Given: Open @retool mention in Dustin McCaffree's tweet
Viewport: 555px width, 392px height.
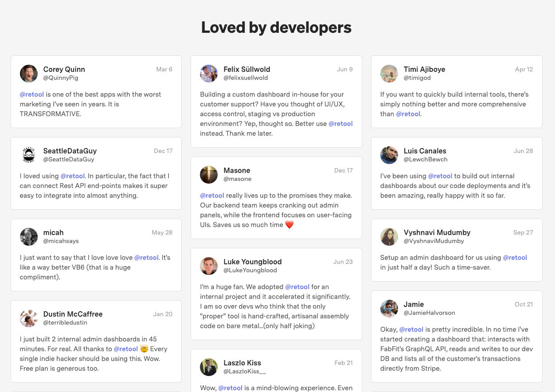Looking at the screenshot, I should 126,349.
